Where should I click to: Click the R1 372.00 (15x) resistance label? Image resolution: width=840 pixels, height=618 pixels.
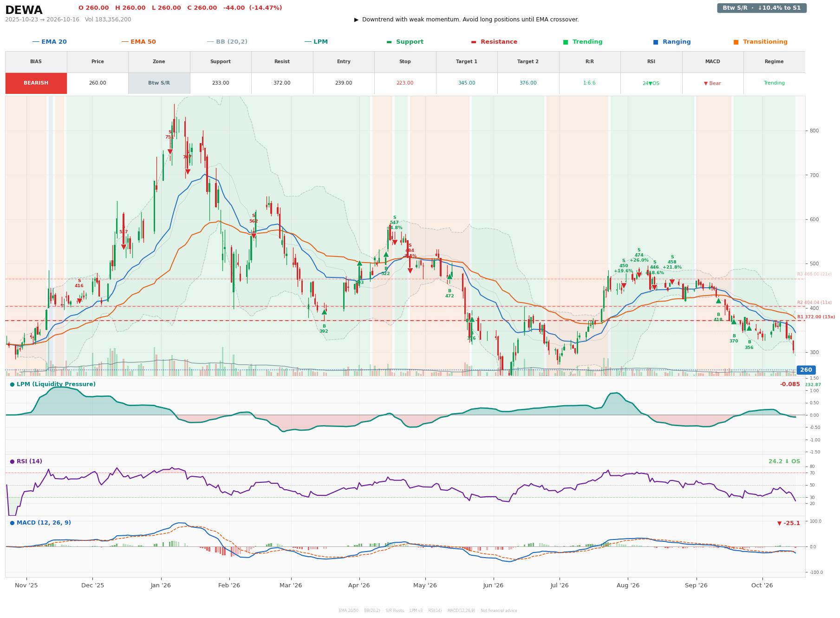816,317
